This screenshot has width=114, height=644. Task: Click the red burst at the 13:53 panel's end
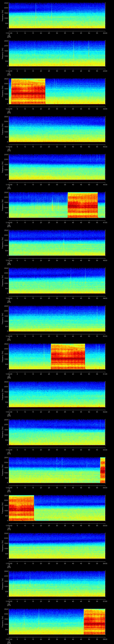[102, 470]
